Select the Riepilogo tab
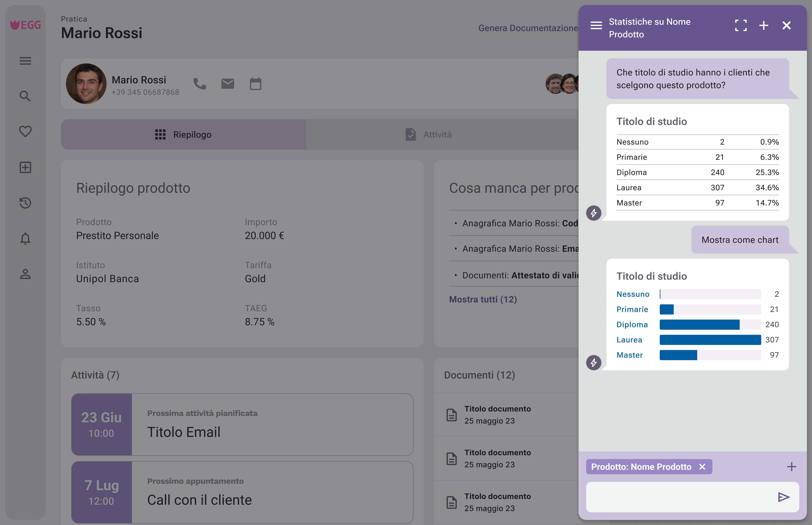812x525 pixels. [x=184, y=135]
